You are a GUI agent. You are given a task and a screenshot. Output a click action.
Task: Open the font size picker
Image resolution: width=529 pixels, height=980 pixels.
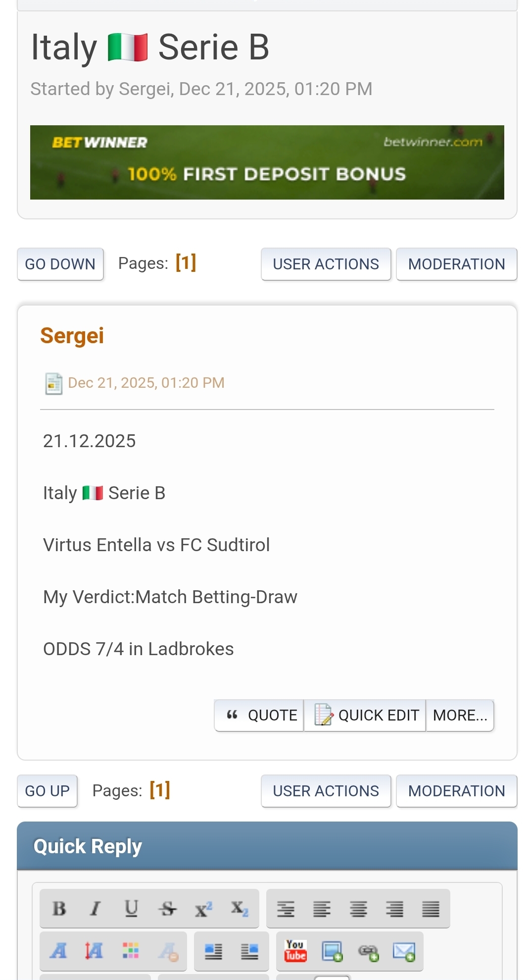[x=94, y=951]
